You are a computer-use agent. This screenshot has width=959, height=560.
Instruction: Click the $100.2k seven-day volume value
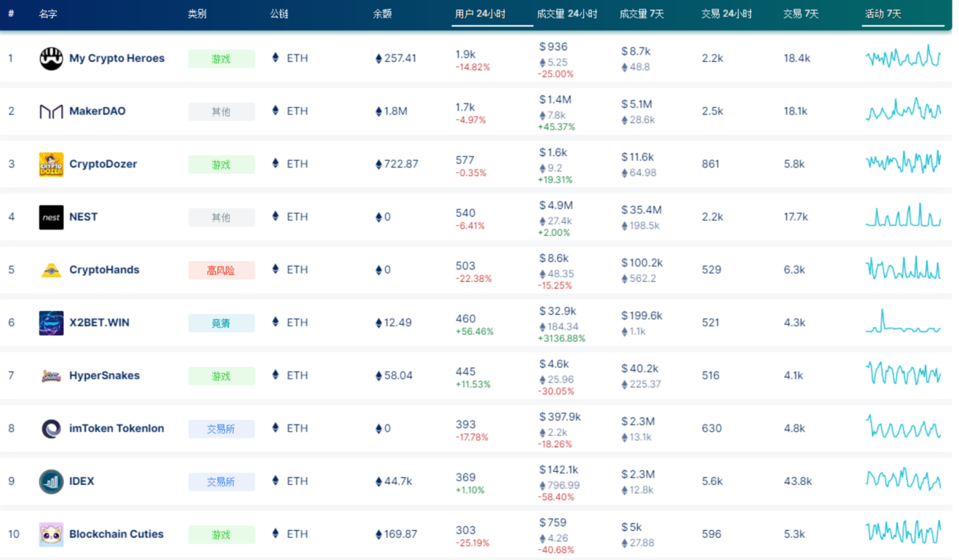pos(642,263)
